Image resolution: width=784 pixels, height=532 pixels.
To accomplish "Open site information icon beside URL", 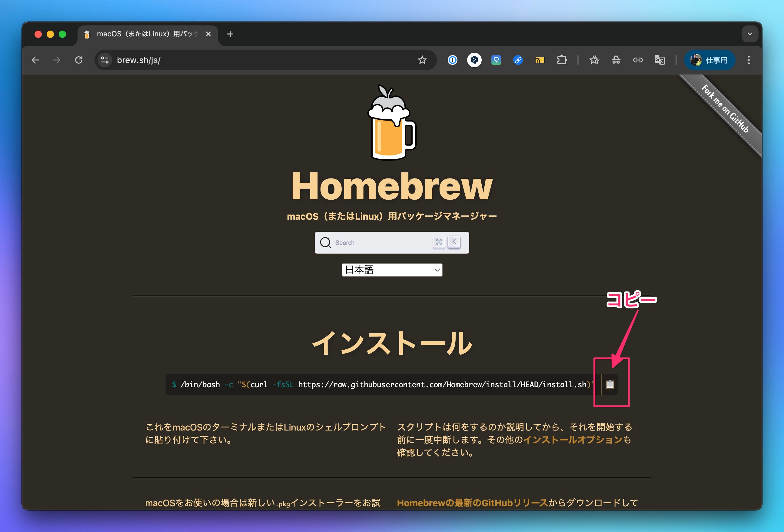I will pyautogui.click(x=105, y=60).
